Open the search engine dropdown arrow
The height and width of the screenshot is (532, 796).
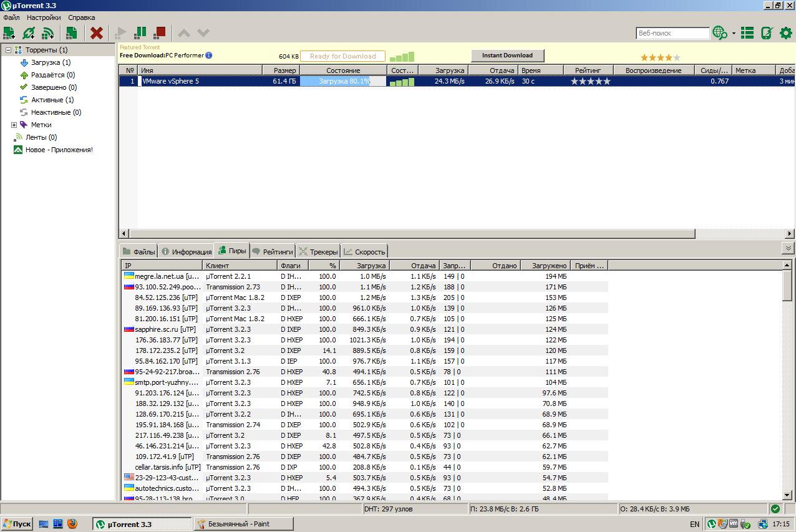[x=734, y=34]
